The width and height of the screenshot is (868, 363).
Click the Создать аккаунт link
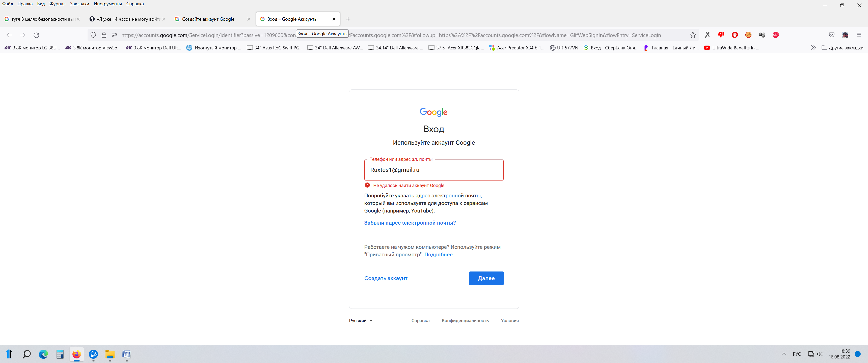386,278
